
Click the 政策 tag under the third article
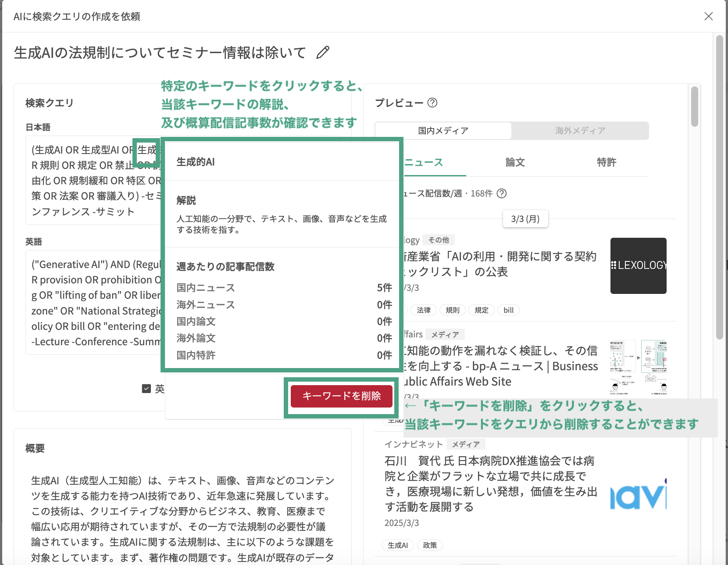tap(430, 545)
